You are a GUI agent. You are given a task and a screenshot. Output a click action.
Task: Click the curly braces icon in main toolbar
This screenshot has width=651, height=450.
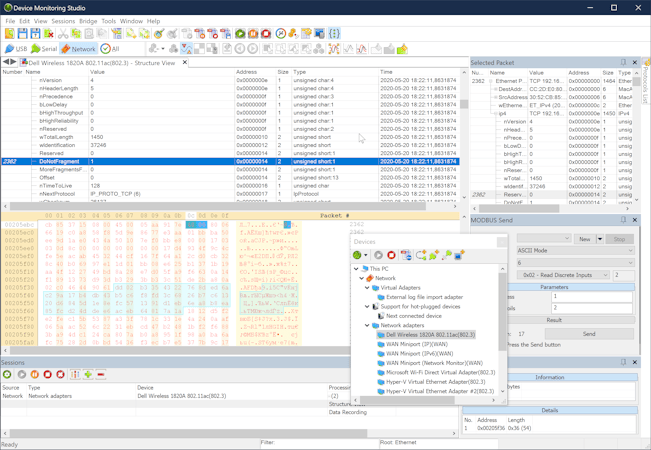[x=334, y=34]
